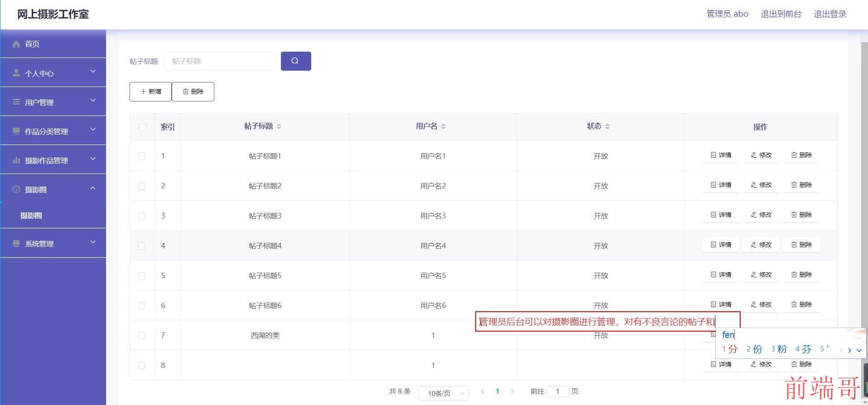Sort 帖子标题 column with sort arrows

[x=279, y=126]
